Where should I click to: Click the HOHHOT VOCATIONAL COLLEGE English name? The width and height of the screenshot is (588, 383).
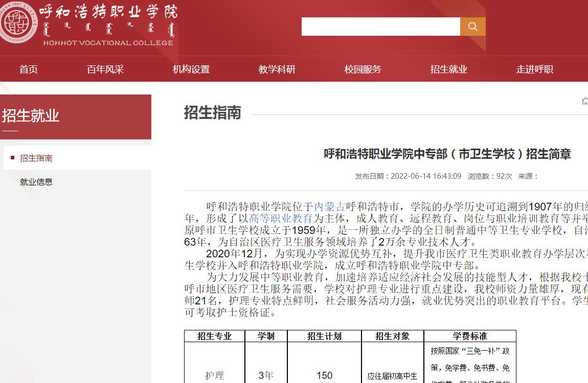[x=108, y=43]
